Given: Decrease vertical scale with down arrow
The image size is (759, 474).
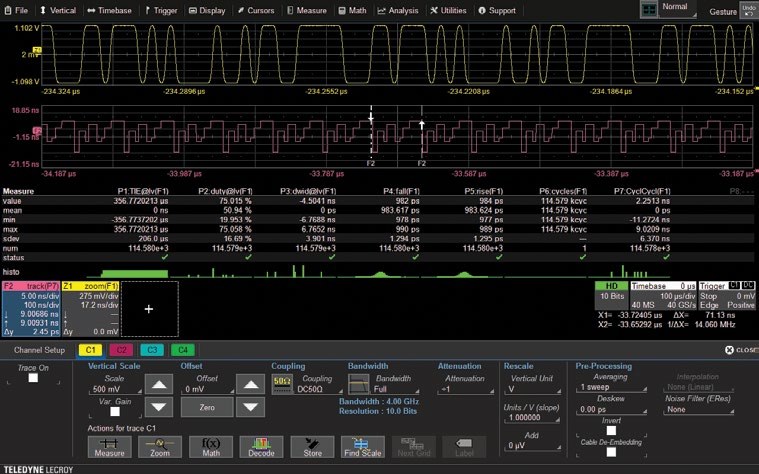Looking at the screenshot, I should coord(159,407).
